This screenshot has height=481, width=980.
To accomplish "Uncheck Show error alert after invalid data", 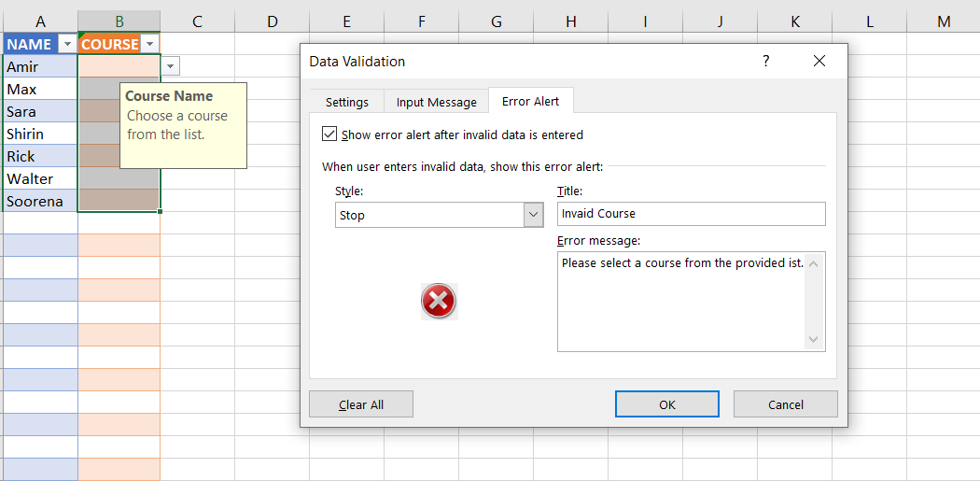I will tap(329, 134).
